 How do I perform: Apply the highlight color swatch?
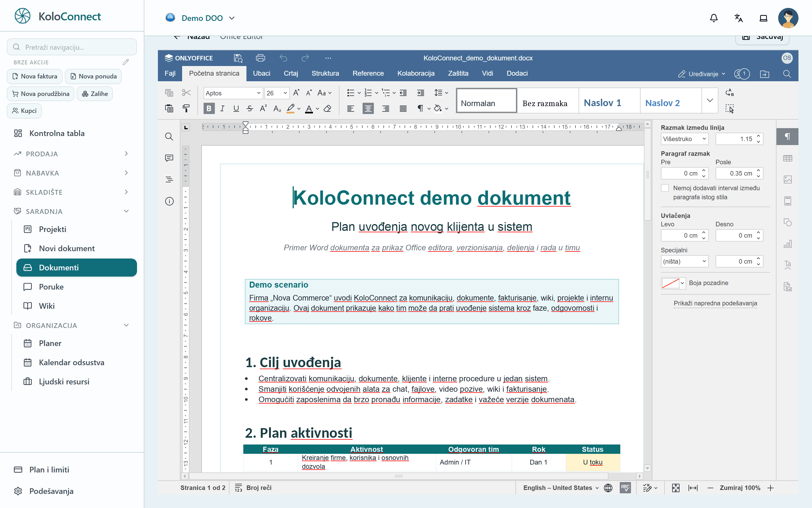[x=290, y=109]
